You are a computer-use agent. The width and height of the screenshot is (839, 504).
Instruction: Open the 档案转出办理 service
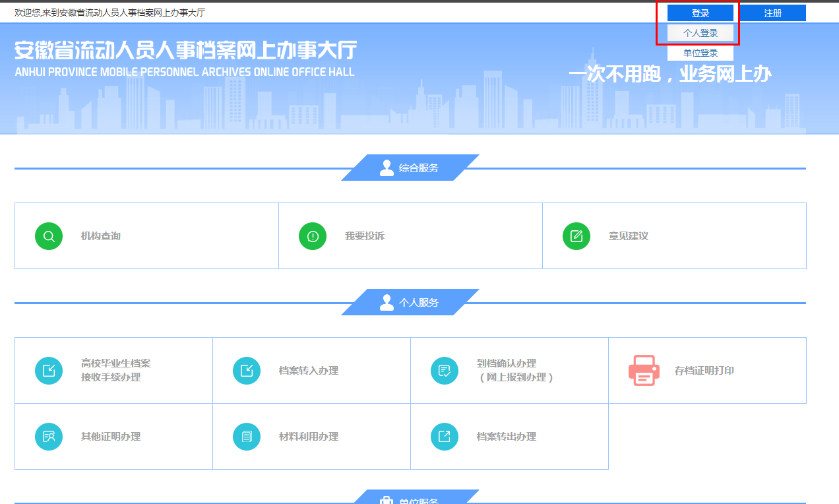(509, 436)
